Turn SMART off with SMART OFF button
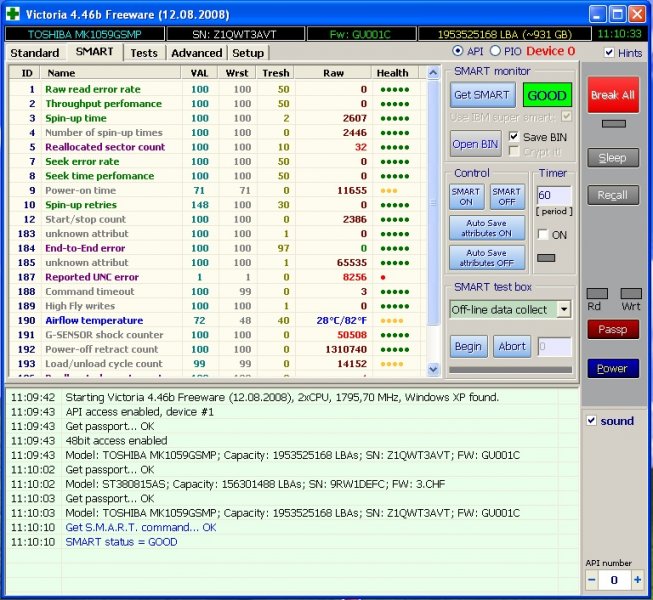 coord(507,196)
